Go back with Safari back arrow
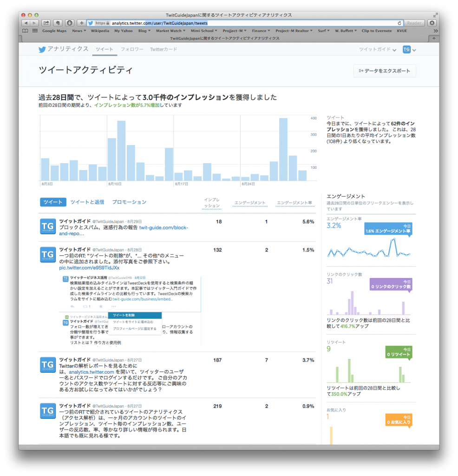This screenshot has height=476, width=458. [x=26, y=23]
